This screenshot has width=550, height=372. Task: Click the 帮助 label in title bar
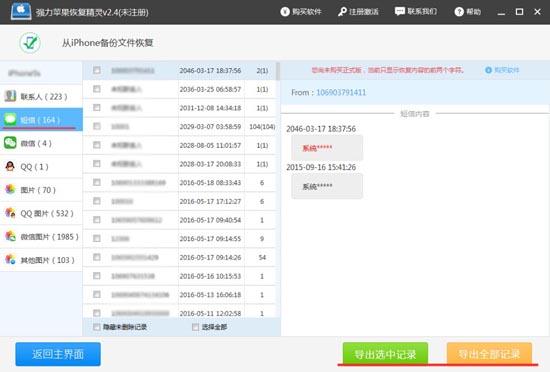click(x=473, y=12)
